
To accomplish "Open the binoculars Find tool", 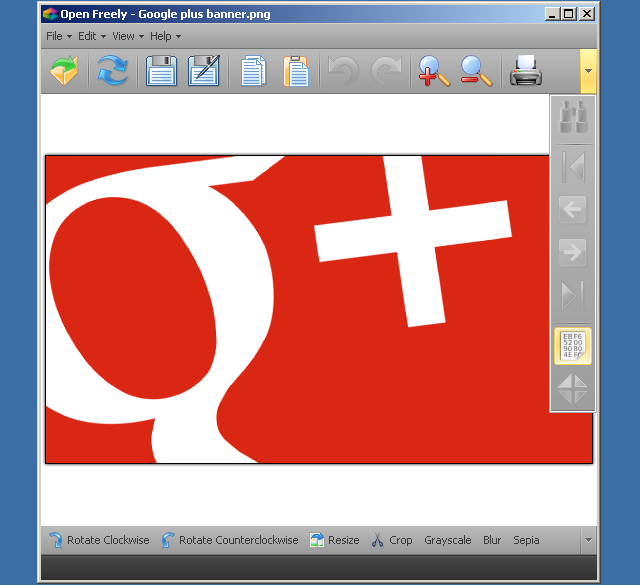I will pyautogui.click(x=573, y=117).
